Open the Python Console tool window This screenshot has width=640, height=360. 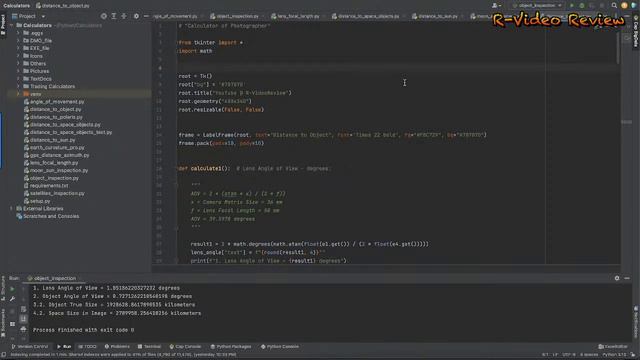pos(280,347)
